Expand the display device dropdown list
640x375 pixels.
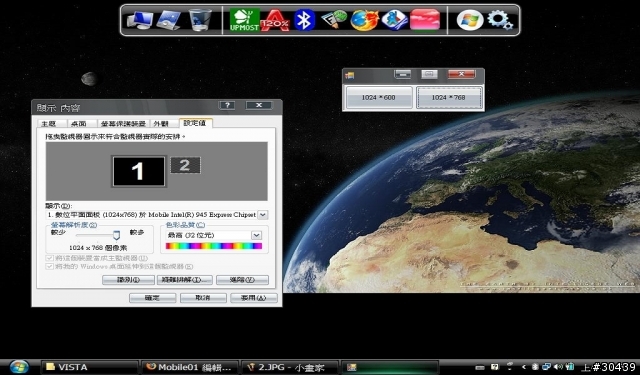[263, 215]
